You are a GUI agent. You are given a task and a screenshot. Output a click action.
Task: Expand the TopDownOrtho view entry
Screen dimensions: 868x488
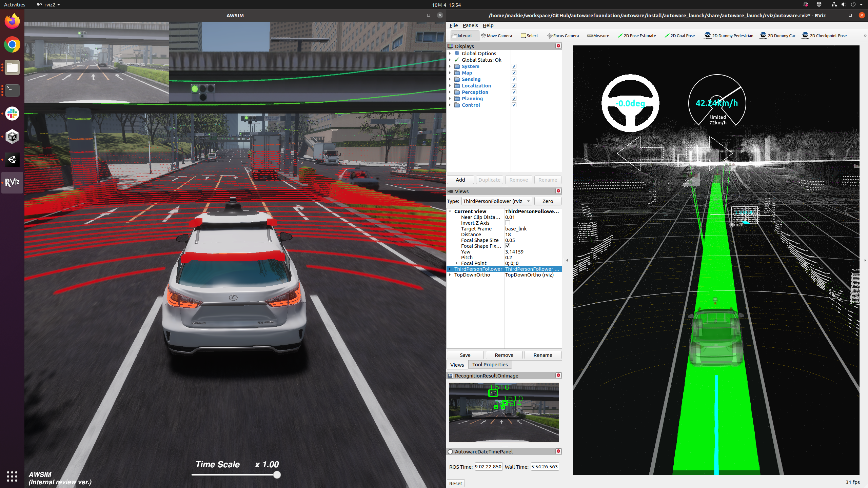450,275
